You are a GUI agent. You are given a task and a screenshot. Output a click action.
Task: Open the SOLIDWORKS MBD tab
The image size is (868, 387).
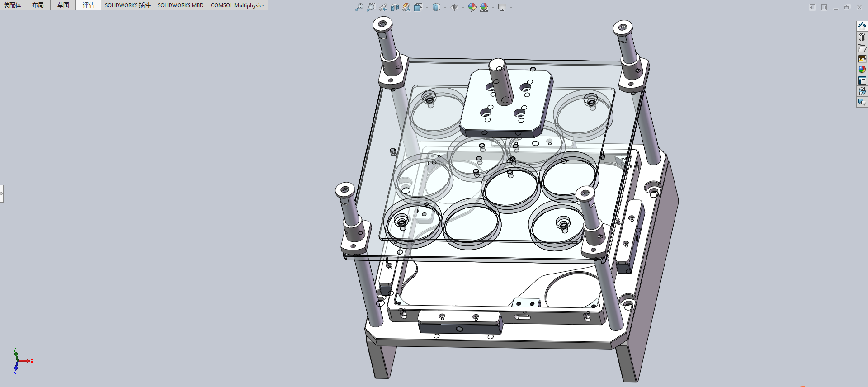coord(180,5)
